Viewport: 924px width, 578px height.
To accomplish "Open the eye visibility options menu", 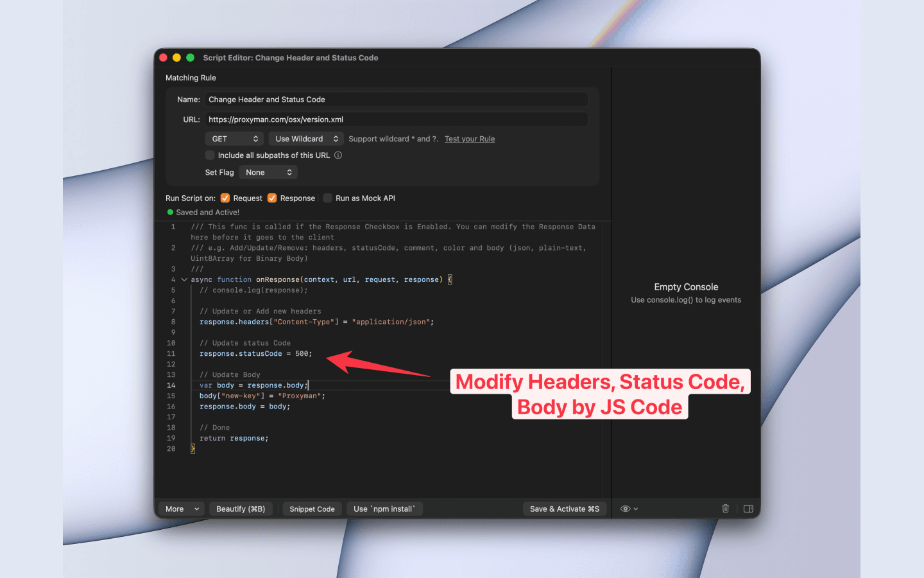I will (x=629, y=509).
